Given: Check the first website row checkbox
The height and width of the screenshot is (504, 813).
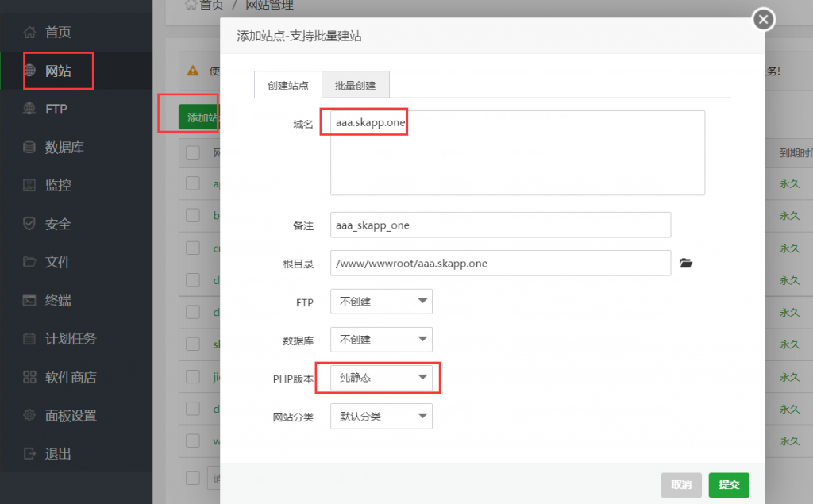Looking at the screenshot, I should [193, 183].
